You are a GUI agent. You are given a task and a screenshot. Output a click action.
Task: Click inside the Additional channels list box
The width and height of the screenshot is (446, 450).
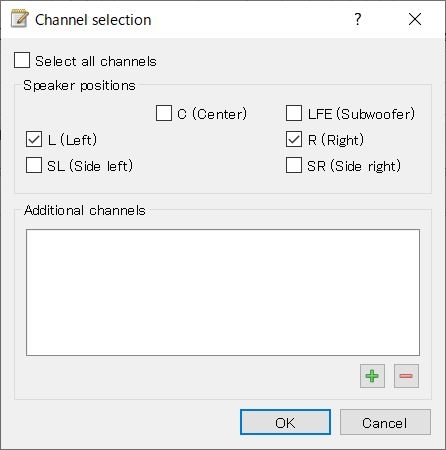point(223,292)
